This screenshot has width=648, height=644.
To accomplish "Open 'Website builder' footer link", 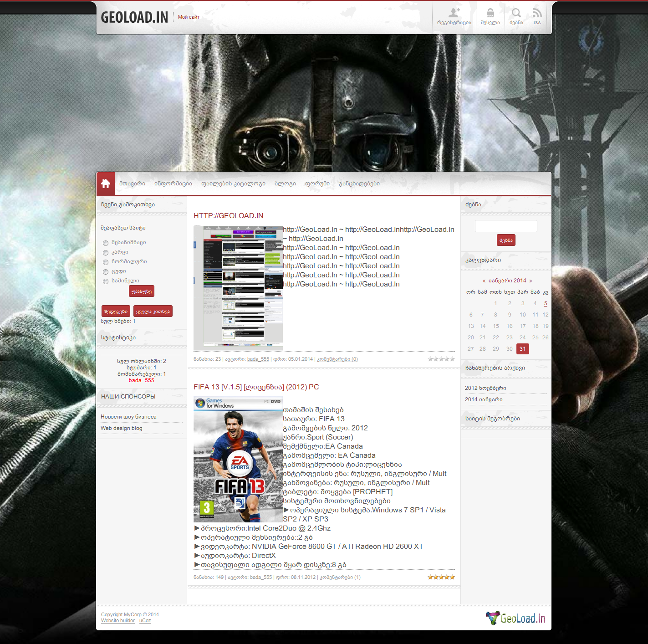I will [x=118, y=620].
